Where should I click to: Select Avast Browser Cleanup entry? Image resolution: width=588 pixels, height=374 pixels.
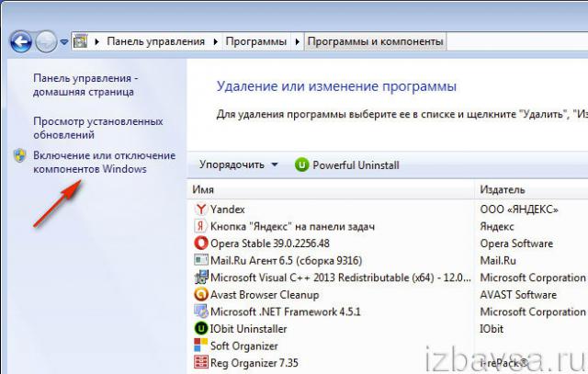[x=265, y=295]
